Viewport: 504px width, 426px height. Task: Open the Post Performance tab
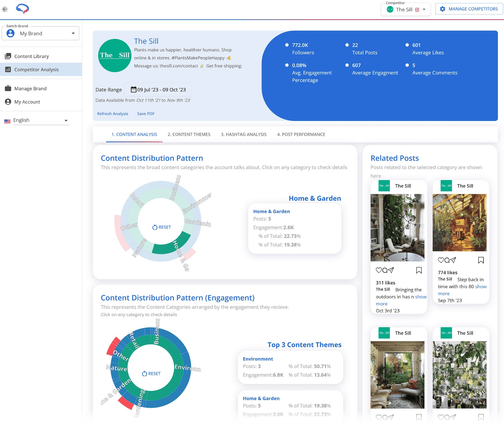pos(301,134)
